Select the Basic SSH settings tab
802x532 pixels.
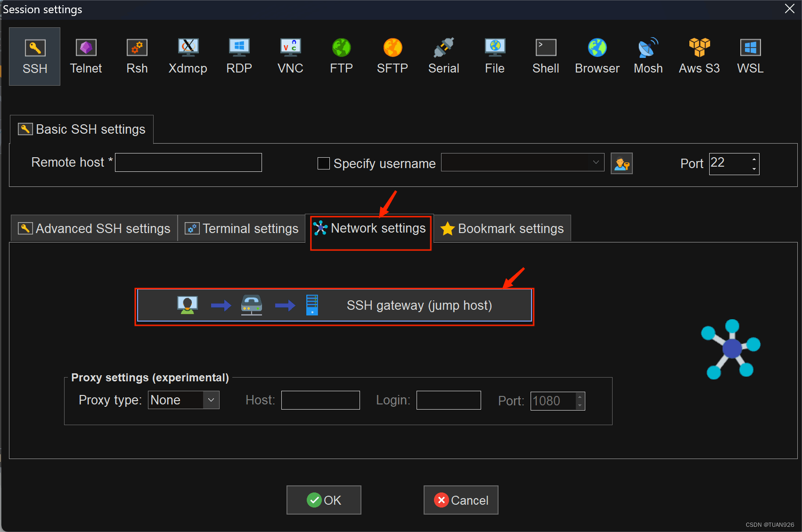coord(82,129)
